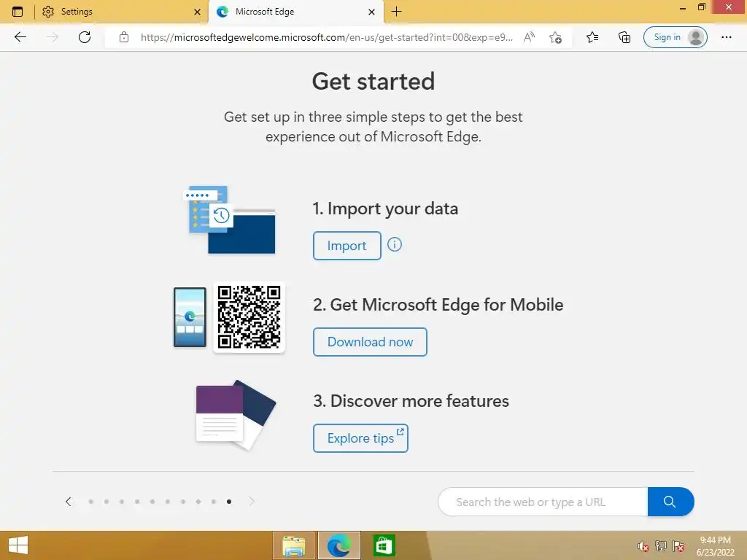Click the Search the web input field
The height and width of the screenshot is (560, 747).
pos(543,502)
